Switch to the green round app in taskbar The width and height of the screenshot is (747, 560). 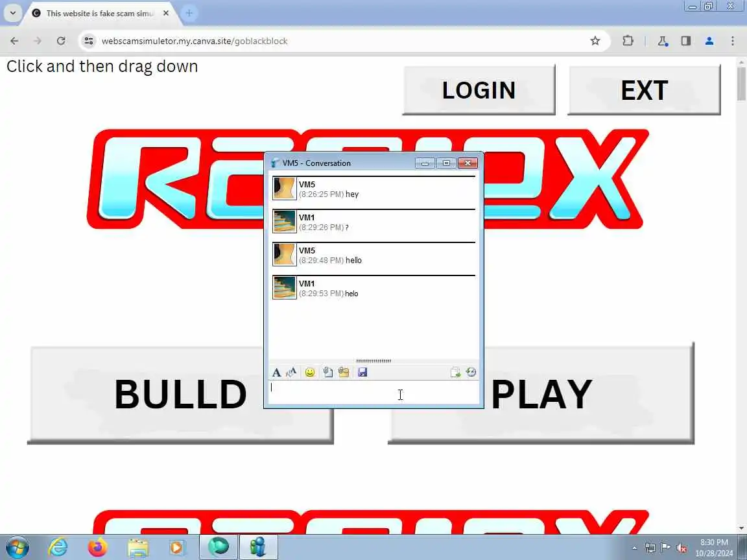click(218, 546)
